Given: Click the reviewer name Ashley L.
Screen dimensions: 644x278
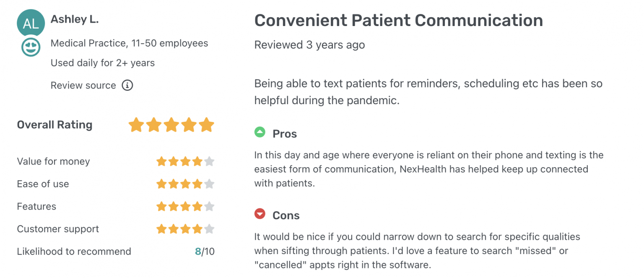Looking at the screenshot, I should (x=75, y=19).
